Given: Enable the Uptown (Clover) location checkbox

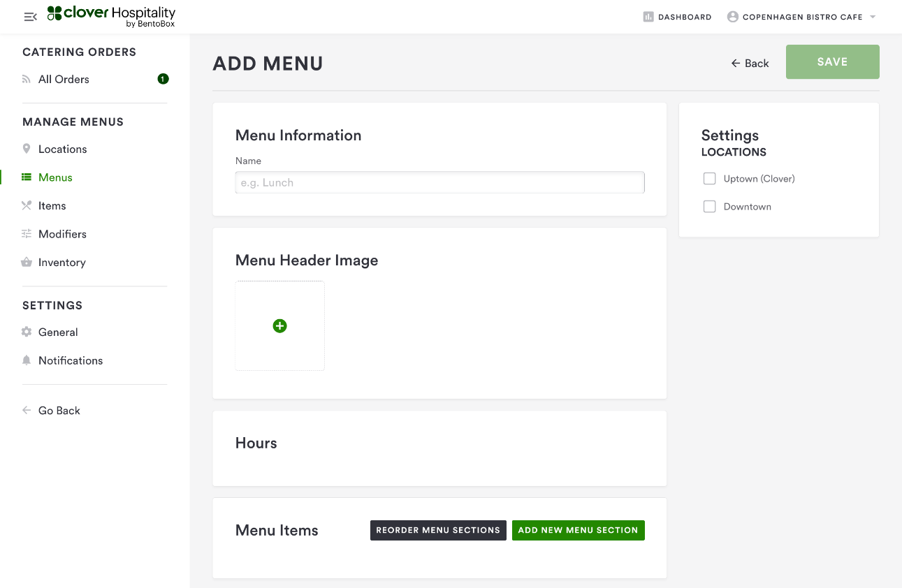Looking at the screenshot, I should point(709,179).
